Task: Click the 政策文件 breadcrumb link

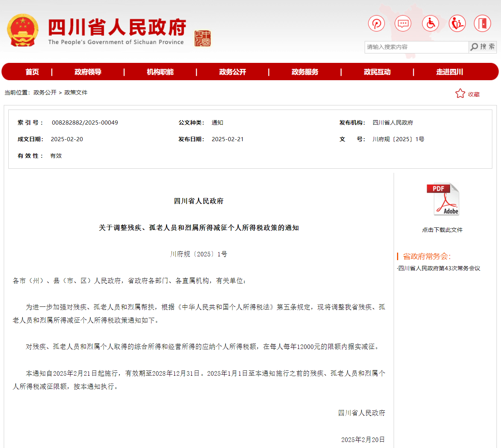Action: pyautogui.click(x=76, y=93)
